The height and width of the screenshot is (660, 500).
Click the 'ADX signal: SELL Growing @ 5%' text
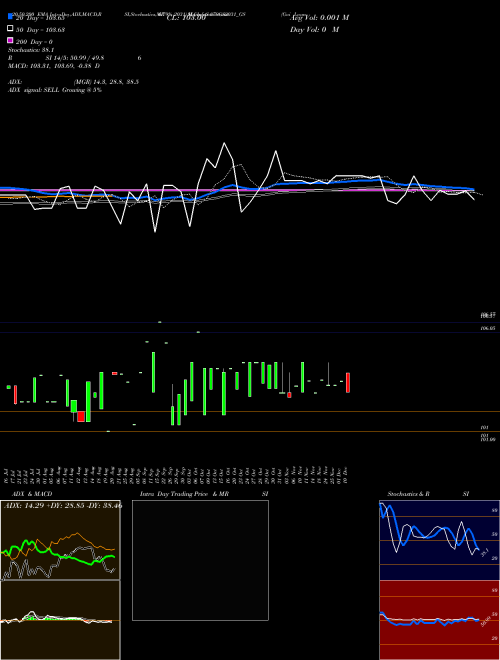pyautogui.click(x=55, y=90)
